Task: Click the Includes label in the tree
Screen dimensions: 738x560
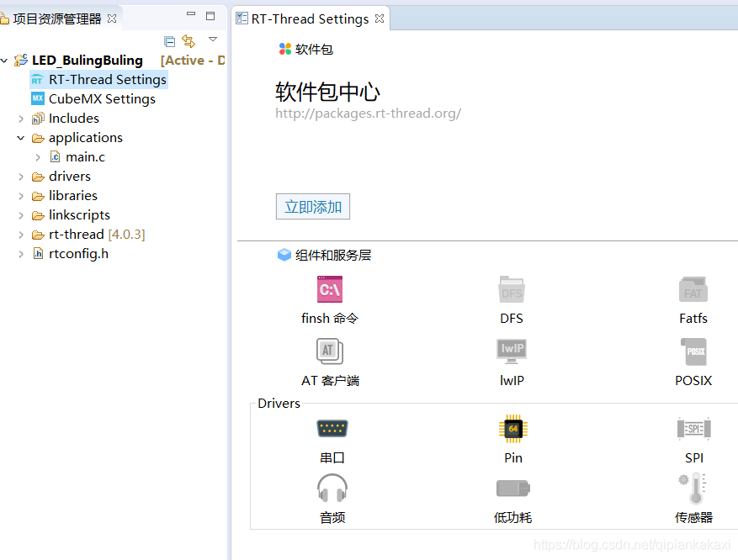Action: pyautogui.click(x=74, y=119)
